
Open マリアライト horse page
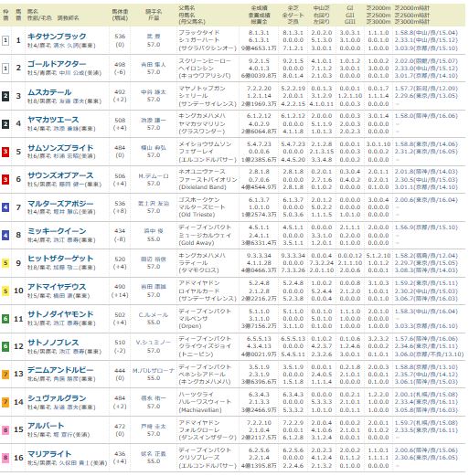[49, 454]
